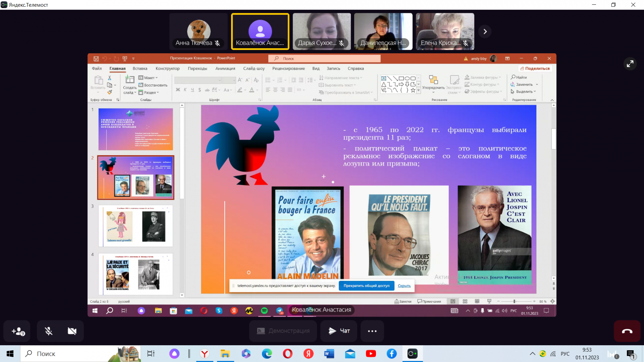Viewport: 644px width, 362px height.
Task: Click the center align text icon
Action: tap(275, 90)
